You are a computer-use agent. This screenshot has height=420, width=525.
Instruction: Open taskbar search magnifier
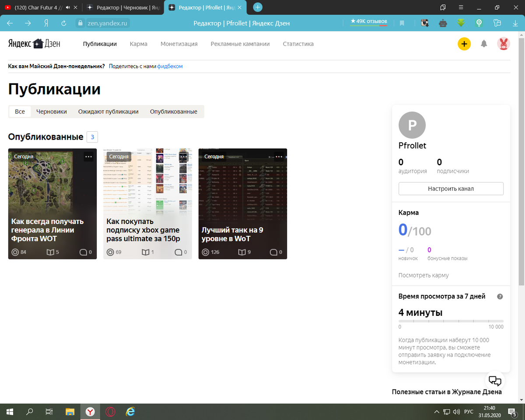(x=30, y=411)
